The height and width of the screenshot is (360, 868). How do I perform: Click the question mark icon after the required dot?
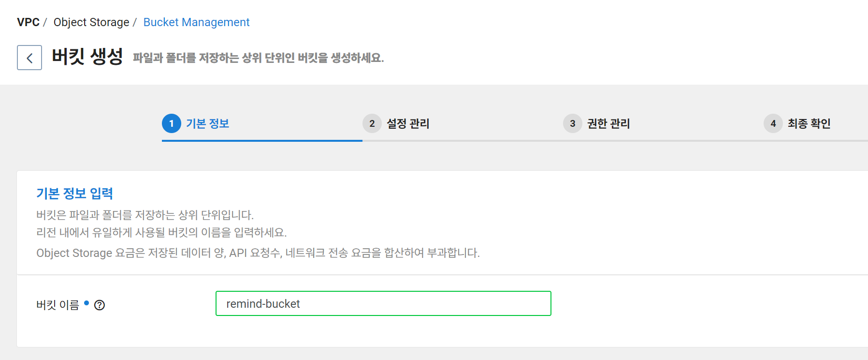[x=100, y=305]
